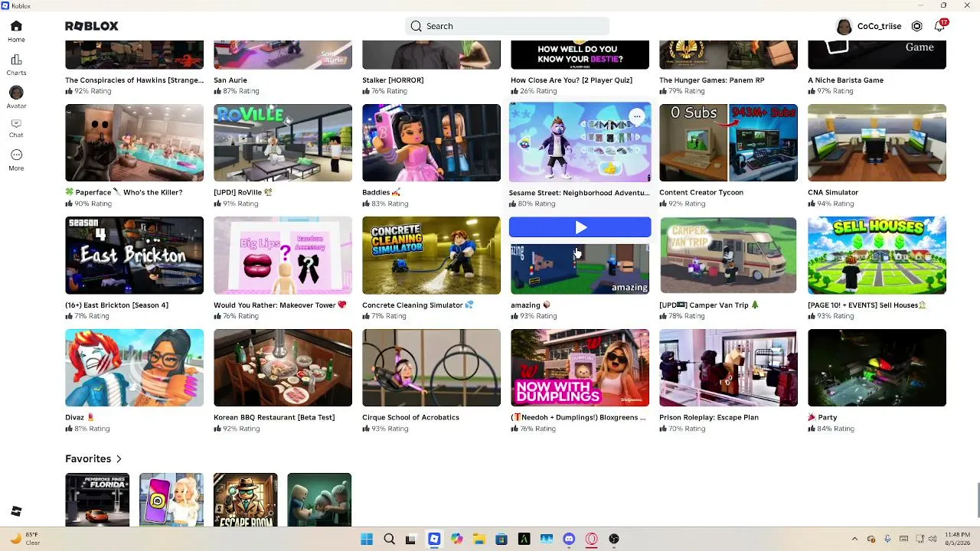Open 'How Close Are You? [2 Player Quiz]' title
Viewport: 980px width, 551px height.
pyautogui.click(x=571, y=80)
